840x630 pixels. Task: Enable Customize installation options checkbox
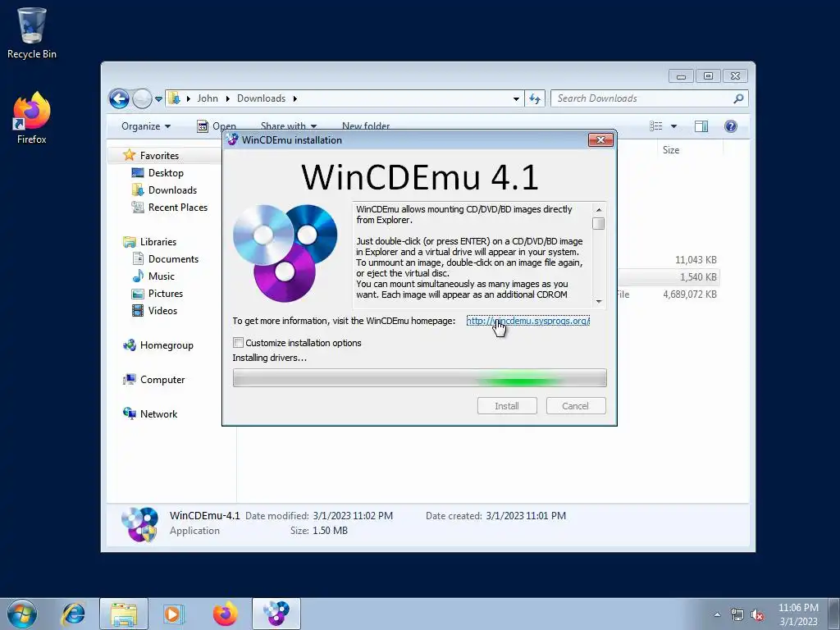coord(239,343)
